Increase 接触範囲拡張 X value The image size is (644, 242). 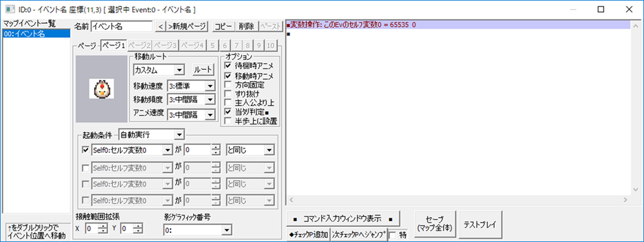coord(103,225)
